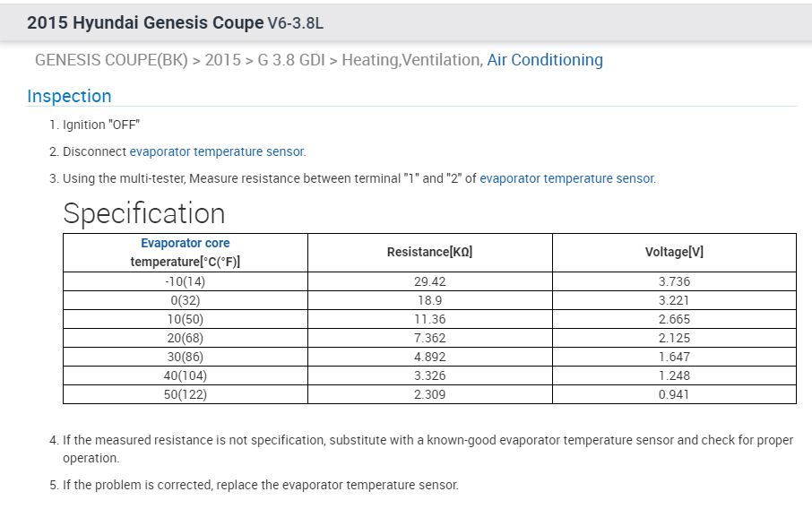Open the Air Conditioning breadcrumb link
Screen dimensions: 812x509
click(x=544, y=60)
